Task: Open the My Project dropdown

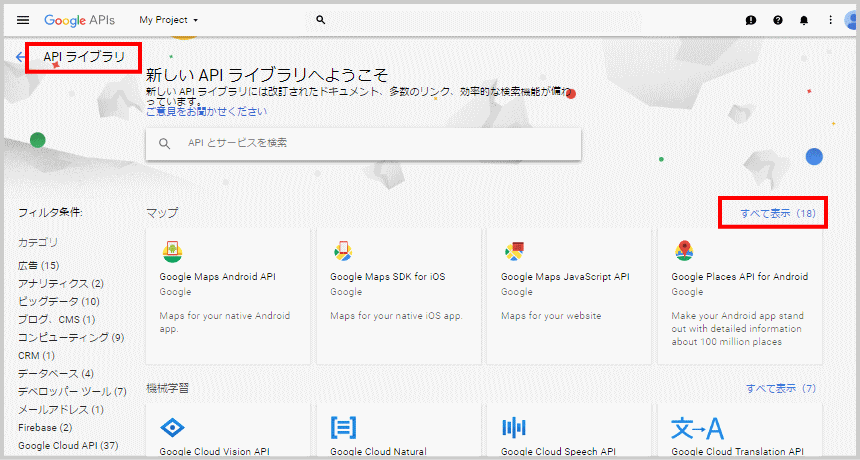Action: (x=168, y=20)
